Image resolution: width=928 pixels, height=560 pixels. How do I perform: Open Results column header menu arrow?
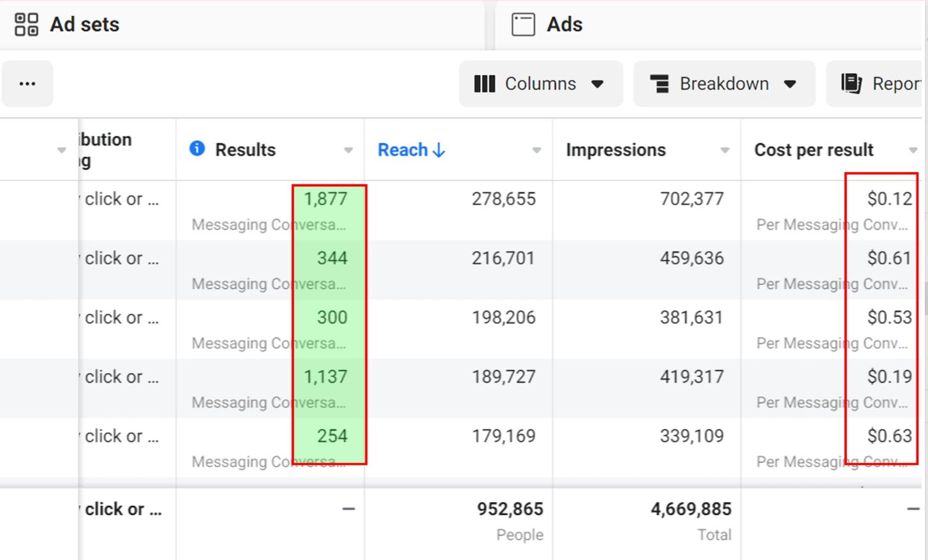click(x=348, y=151)
